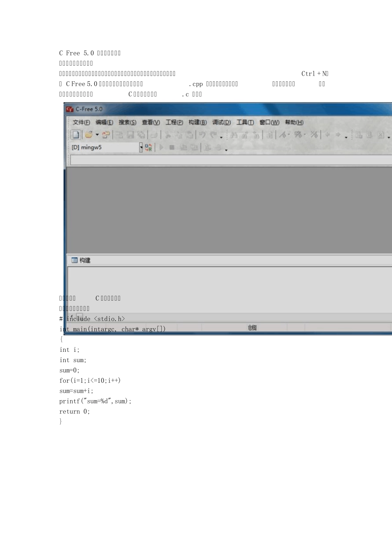Click the empty field below the toolbars

tap(231, 160)
